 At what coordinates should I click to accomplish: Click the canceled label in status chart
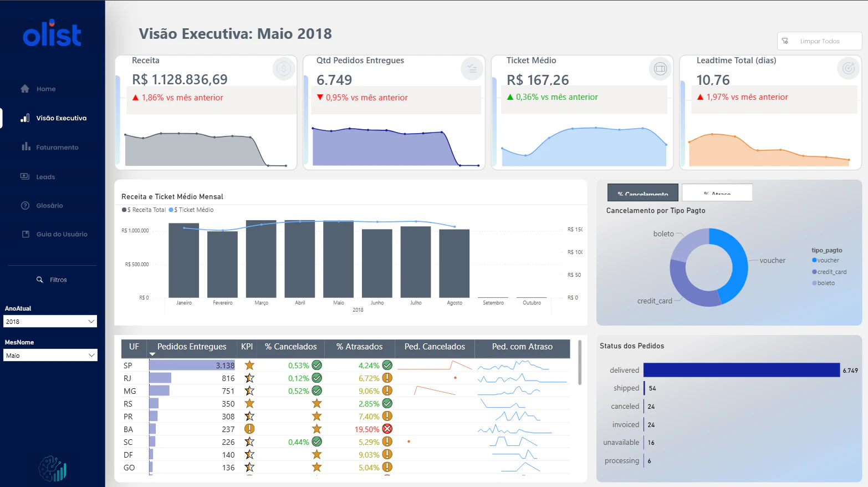625,407
